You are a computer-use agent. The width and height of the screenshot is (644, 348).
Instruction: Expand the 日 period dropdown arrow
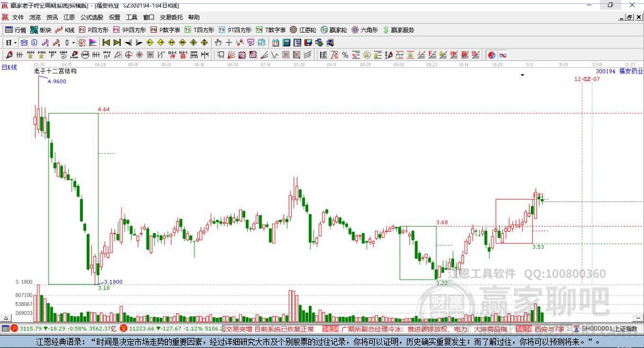(x=15, y=43)
